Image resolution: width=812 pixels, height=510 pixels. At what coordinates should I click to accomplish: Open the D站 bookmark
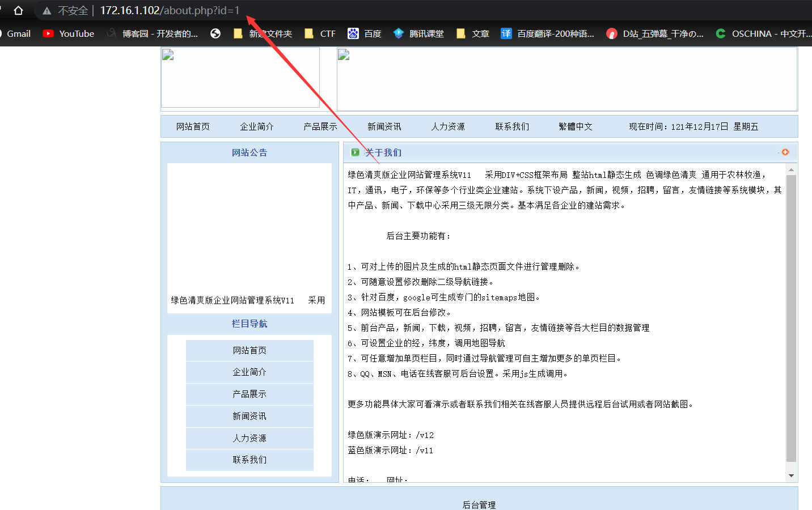[x=655, y=33]
